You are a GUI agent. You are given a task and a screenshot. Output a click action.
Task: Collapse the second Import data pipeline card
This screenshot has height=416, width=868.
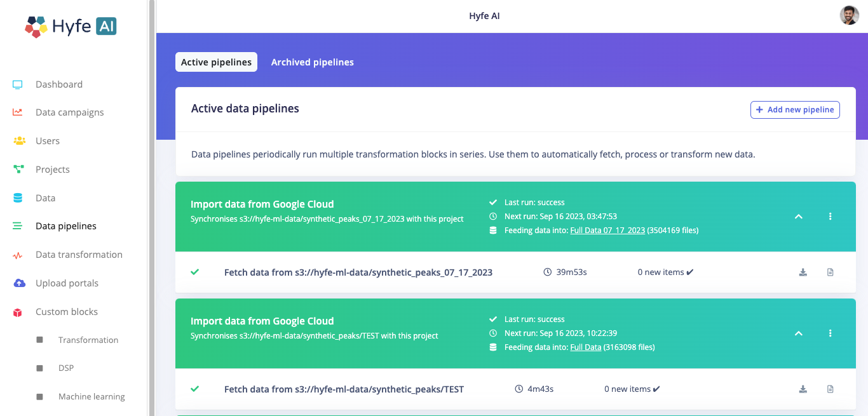pos(799,333)
